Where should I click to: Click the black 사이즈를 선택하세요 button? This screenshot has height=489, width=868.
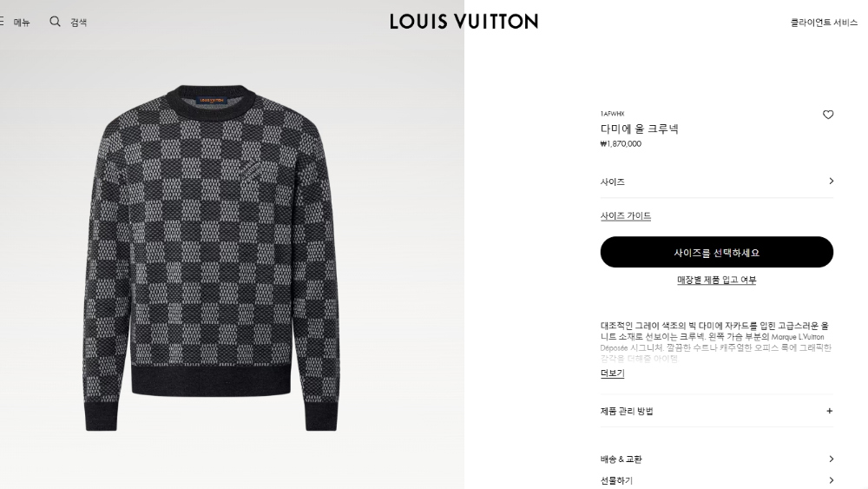click(x=717, y=252)
